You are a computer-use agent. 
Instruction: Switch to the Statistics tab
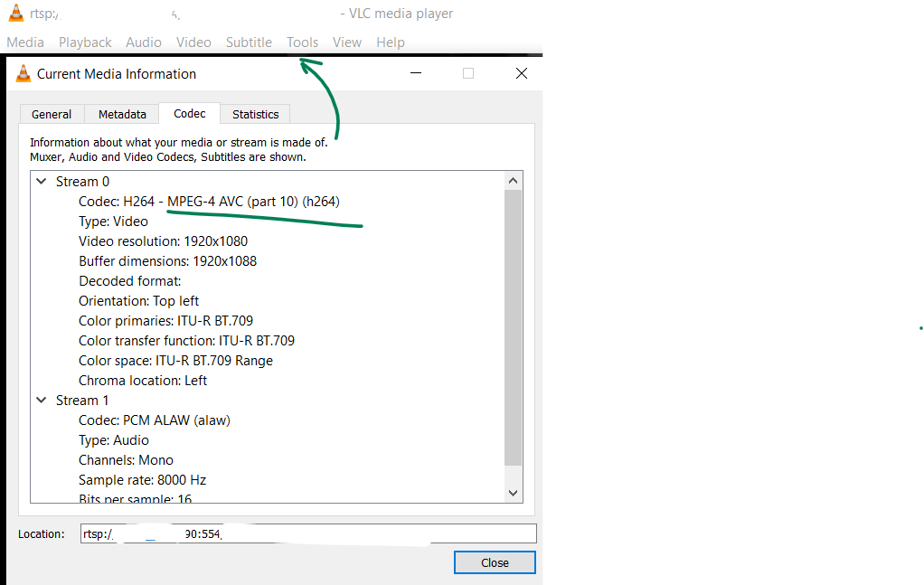(255, 115)
